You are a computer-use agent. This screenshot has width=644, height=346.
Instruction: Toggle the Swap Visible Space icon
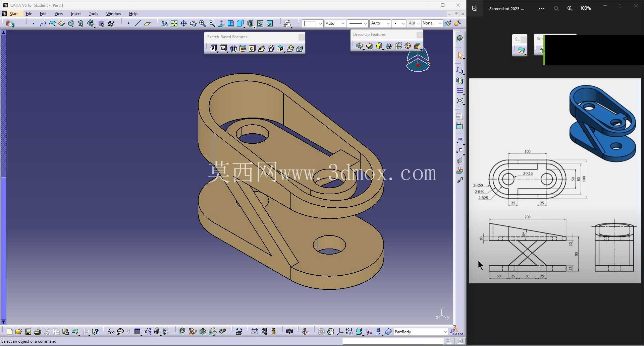pos(269,23)
